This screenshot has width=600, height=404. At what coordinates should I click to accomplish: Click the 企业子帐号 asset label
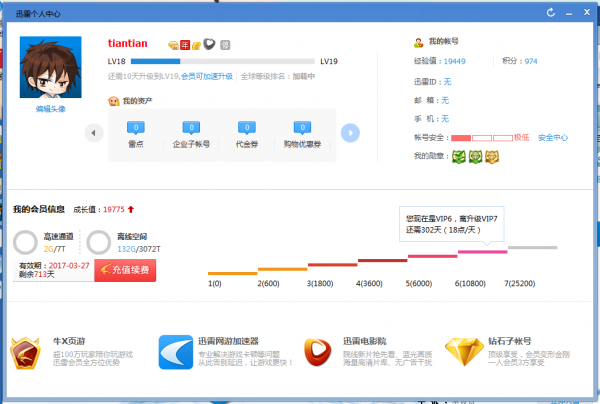[191, 144]
